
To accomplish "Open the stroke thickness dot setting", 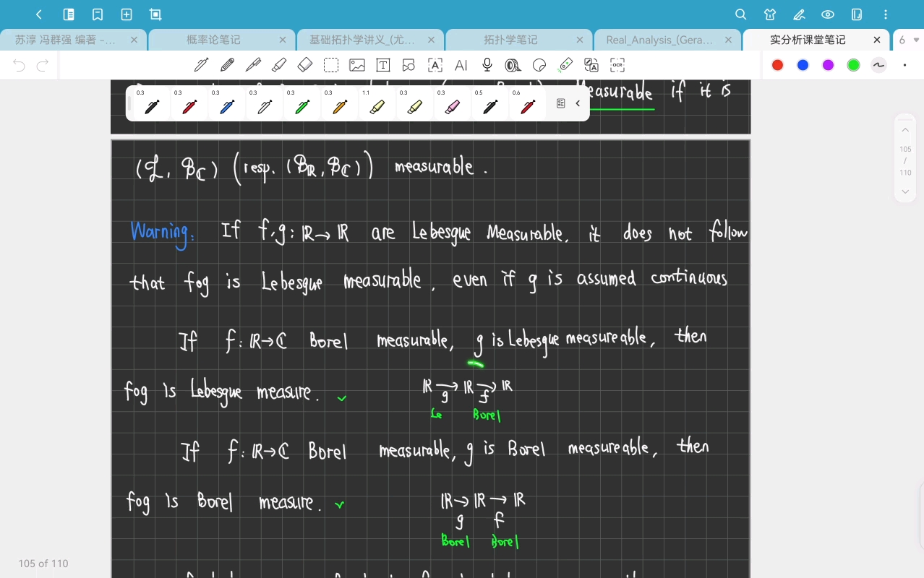I will [x=904, y=65].
